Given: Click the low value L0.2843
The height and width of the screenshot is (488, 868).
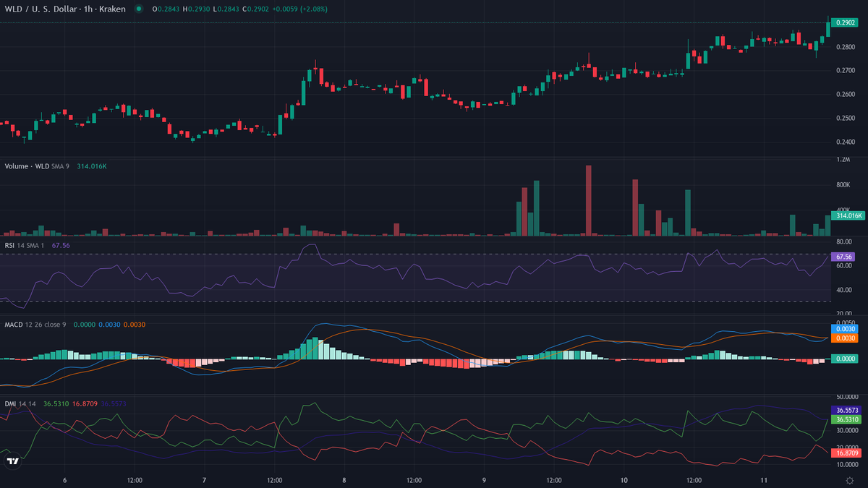Looking at the screenshot, I should (x=226, y=9).
